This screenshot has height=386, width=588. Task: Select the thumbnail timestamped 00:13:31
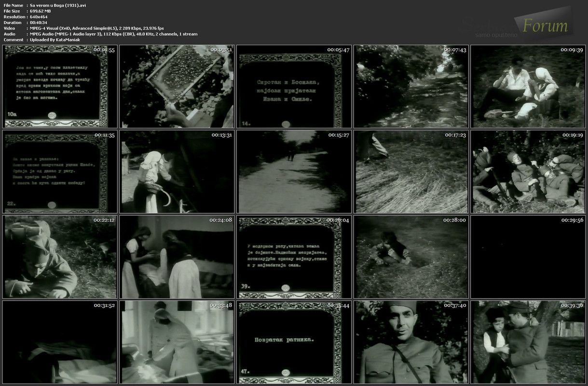177,171
